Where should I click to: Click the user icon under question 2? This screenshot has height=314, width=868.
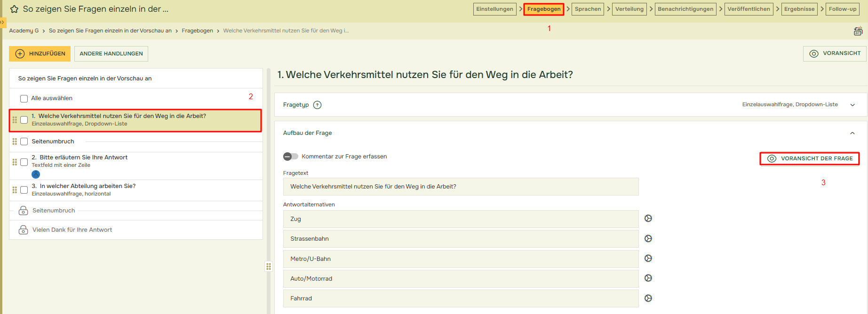pos(36,174)
